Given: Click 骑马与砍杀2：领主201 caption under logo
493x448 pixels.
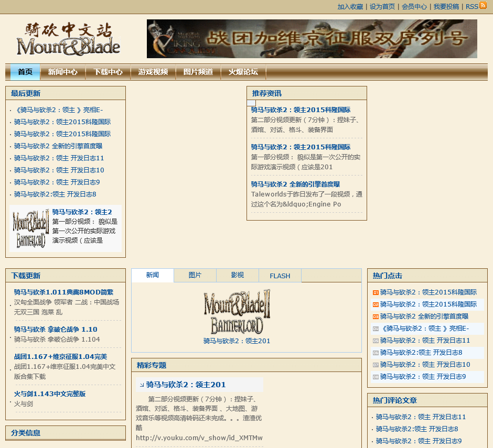Looking at the screenshot, I should (237, 341).
